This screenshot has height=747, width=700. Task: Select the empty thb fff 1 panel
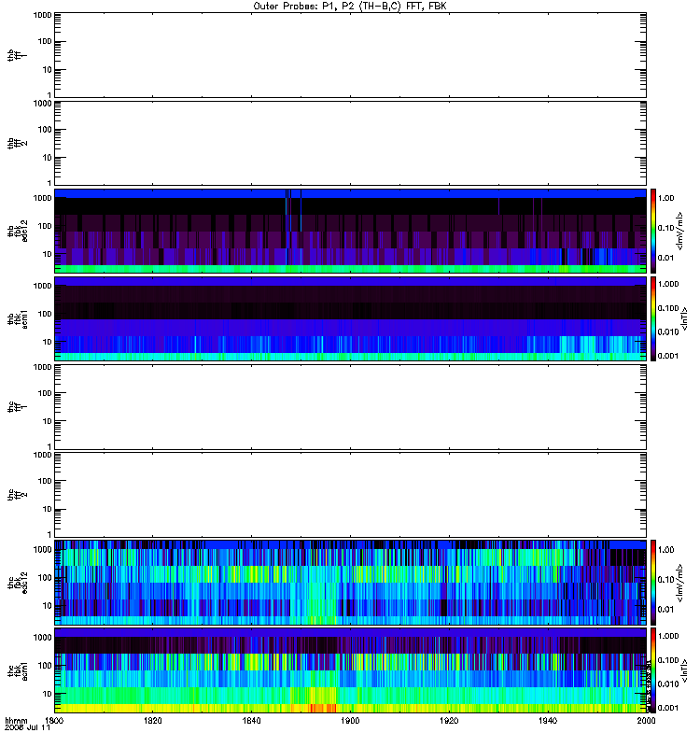click(x=350, y=55)
